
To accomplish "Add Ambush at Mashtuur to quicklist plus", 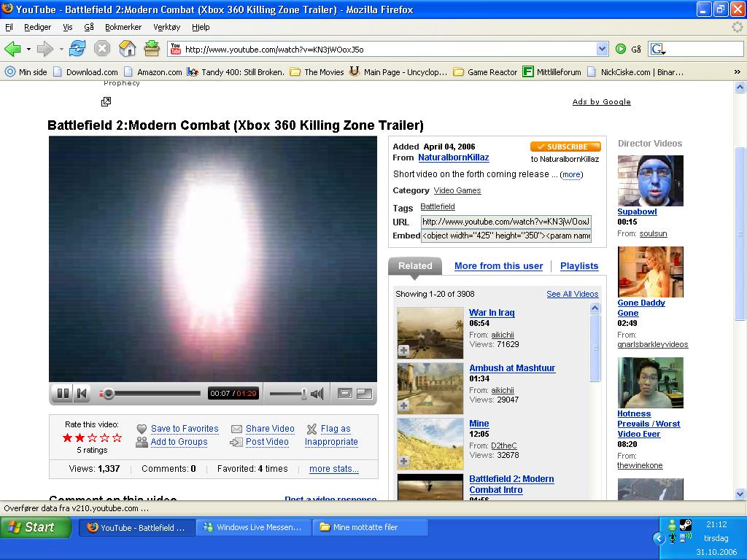I will (x=403, y=406).
